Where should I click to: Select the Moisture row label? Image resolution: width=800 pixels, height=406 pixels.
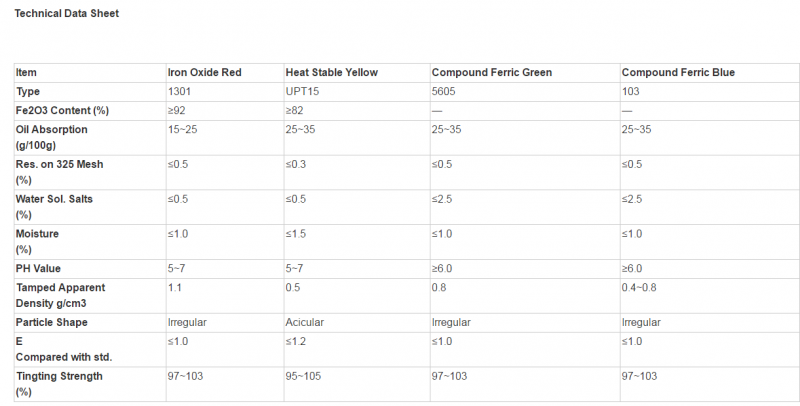coord(37,241)
